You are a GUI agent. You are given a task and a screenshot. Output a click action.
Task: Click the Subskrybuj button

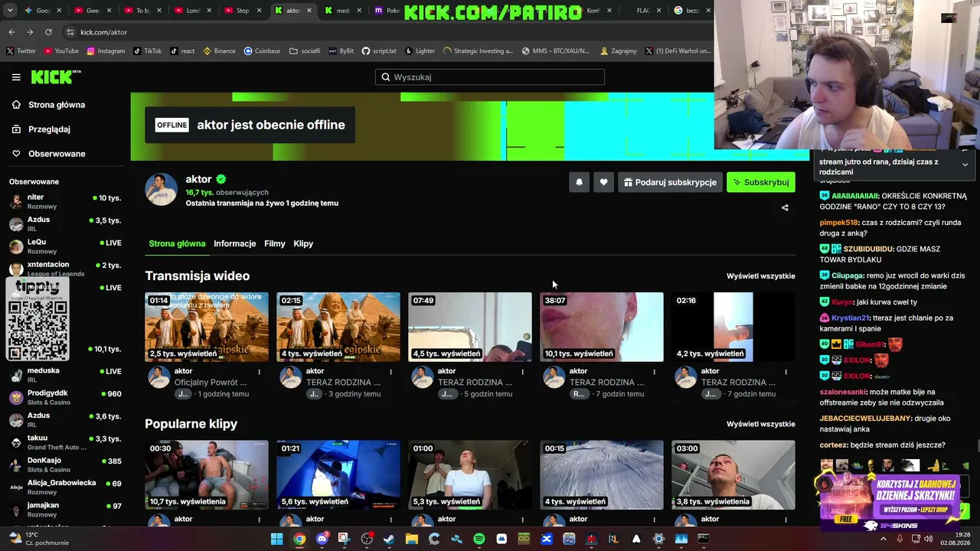[x=761, y=182]
